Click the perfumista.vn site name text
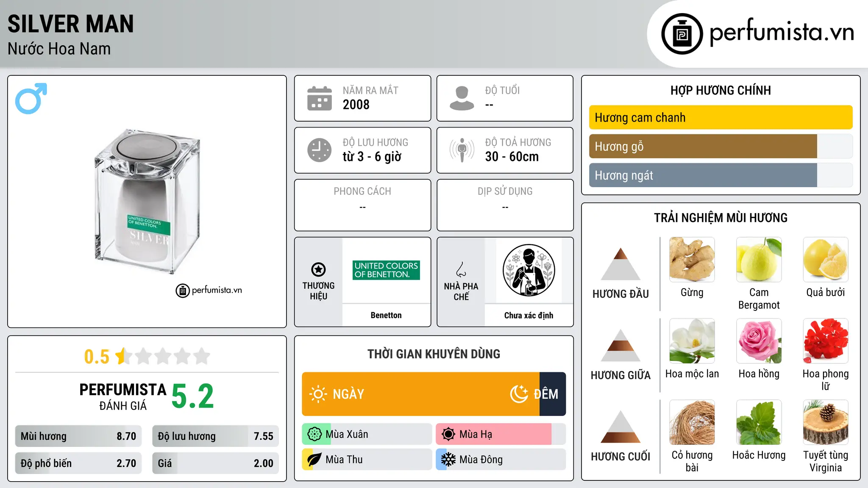868x488 pixels. (782, 33)
